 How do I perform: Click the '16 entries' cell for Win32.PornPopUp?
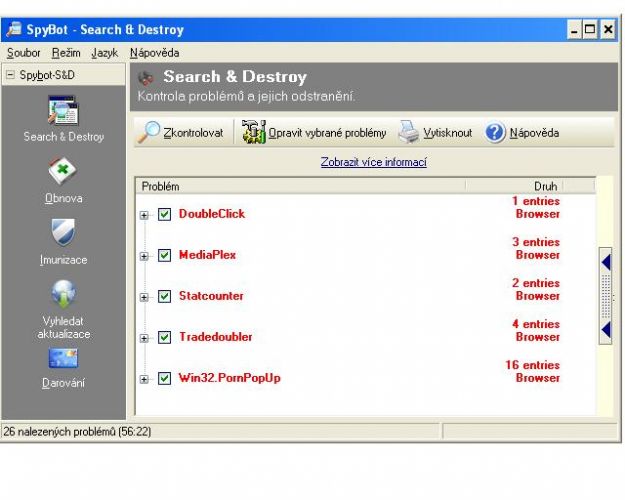click(533, 365)
